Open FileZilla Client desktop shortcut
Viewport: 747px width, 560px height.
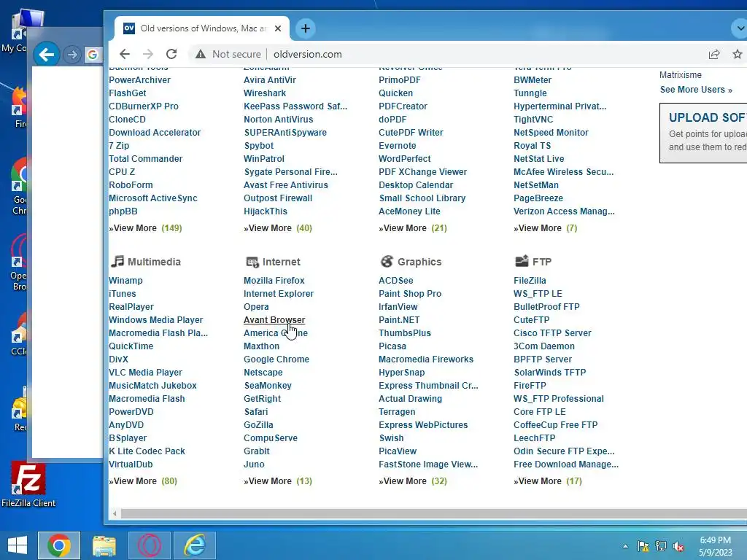click(28, 485)
